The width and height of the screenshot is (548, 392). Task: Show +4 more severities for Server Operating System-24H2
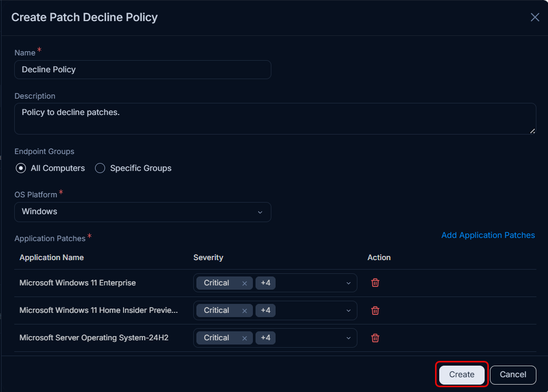click(266, 338)
